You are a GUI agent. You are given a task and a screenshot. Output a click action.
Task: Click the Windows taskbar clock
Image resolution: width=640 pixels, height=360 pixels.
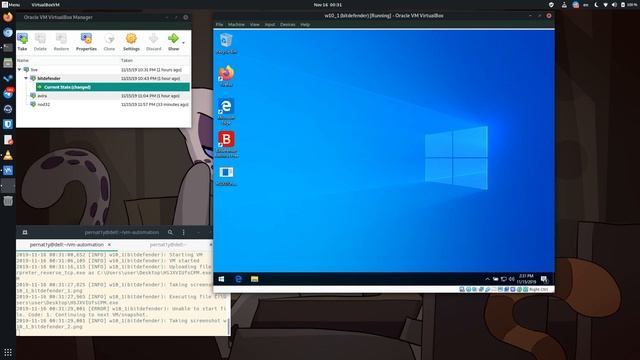tap(526, 279)
